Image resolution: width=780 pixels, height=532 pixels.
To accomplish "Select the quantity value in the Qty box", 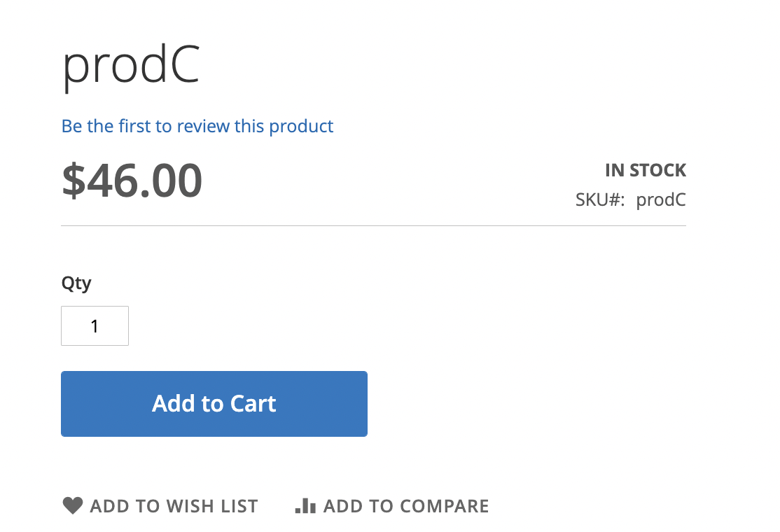I will pyautogui.click(x=95, y=325).
